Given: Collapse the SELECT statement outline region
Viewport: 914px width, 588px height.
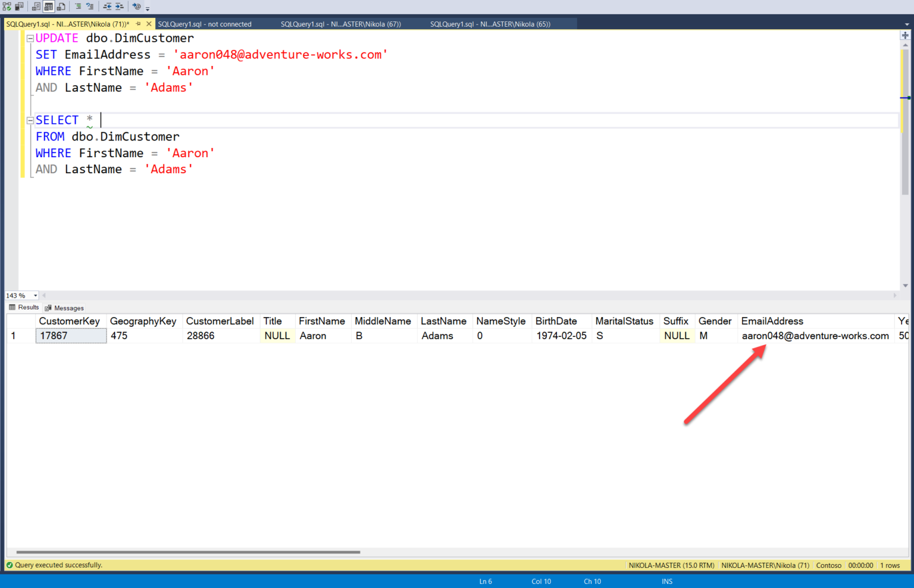Looking at the screenshot, I should pyautogui.click(x=30, y=120).
